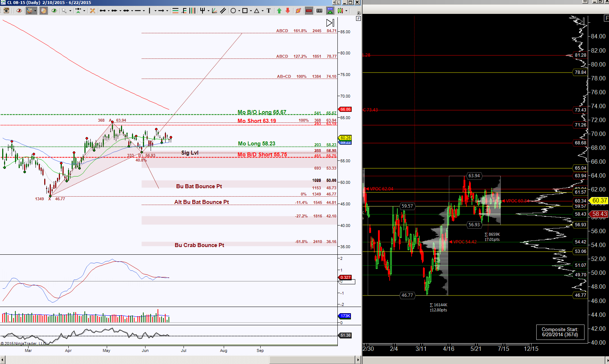609x364 pixels.
Task: Click the 'Alt Bu Bat Bounce Pt' label
Action: [x=201, y=202]
